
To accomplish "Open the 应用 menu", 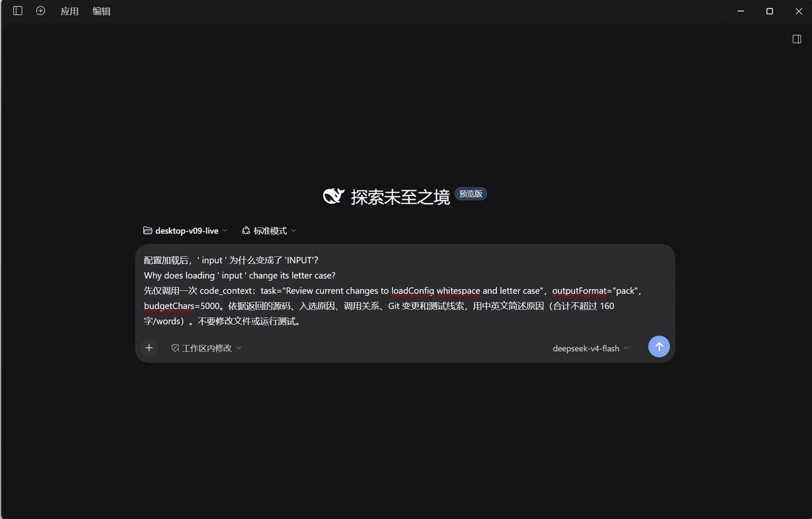I will [x=70, y=11].
